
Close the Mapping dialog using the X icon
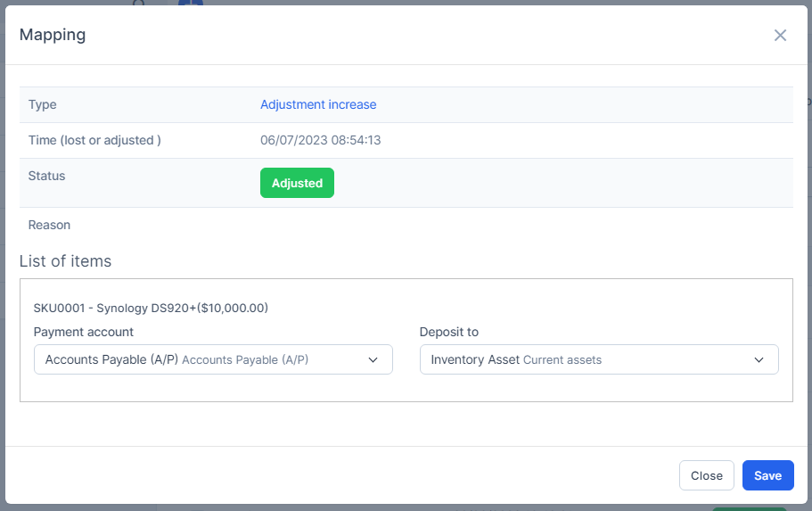tap(780, 36)
